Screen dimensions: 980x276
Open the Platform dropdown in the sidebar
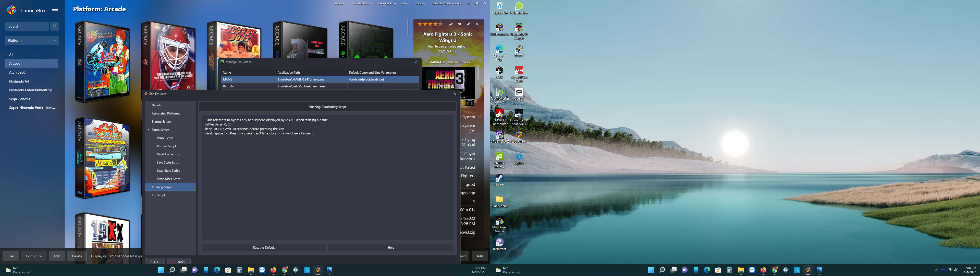point(32,40)
